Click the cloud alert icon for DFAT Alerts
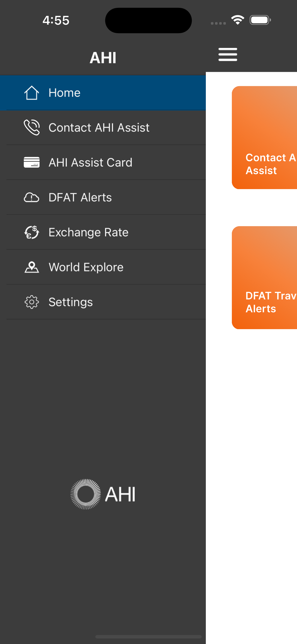 [32, 197]
